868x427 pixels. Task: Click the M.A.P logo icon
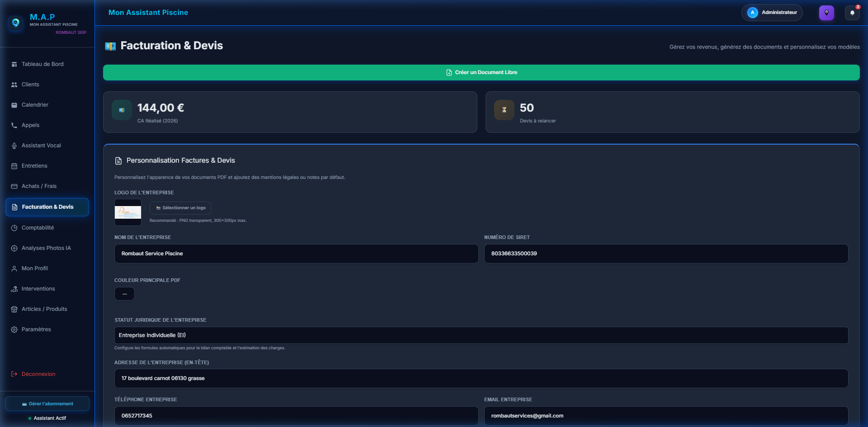(16, 23)
